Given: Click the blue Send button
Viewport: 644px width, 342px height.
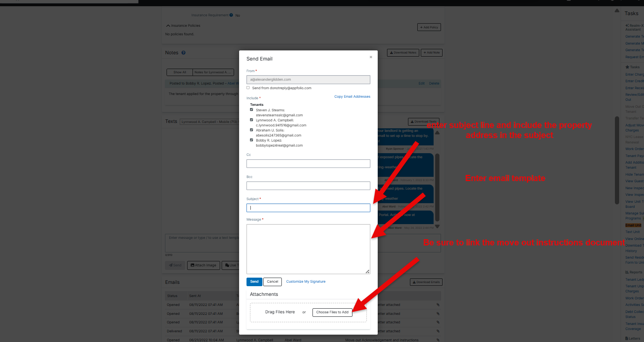Looking at the screenshot, I should coord(254,282).
